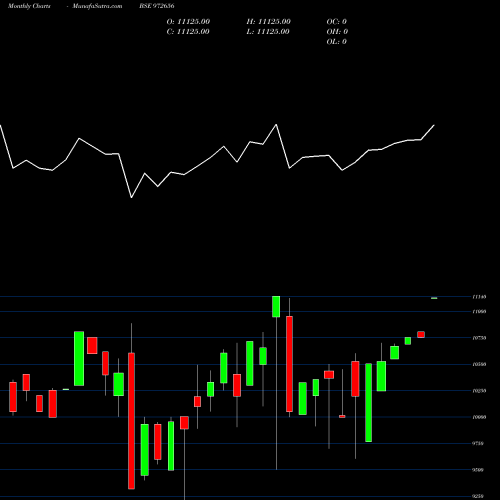Click the last small red candle before latest

pos(421,334)
